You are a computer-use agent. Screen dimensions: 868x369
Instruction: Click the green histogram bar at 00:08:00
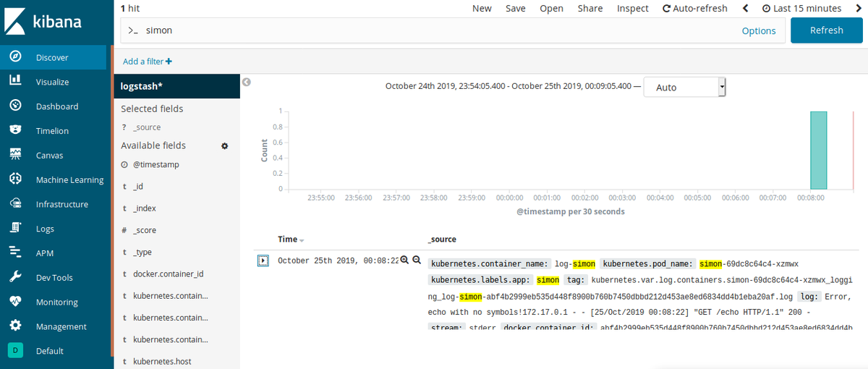(818, 150)
